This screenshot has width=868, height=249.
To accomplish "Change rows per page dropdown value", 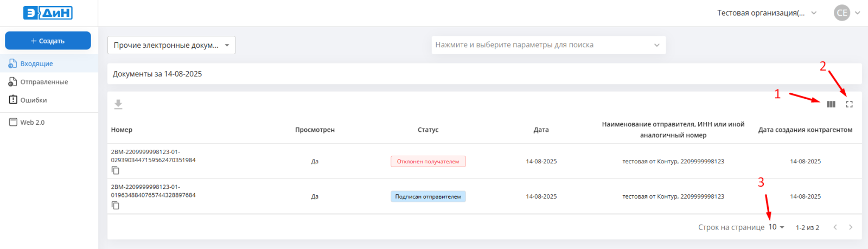I will coord(776,227).
